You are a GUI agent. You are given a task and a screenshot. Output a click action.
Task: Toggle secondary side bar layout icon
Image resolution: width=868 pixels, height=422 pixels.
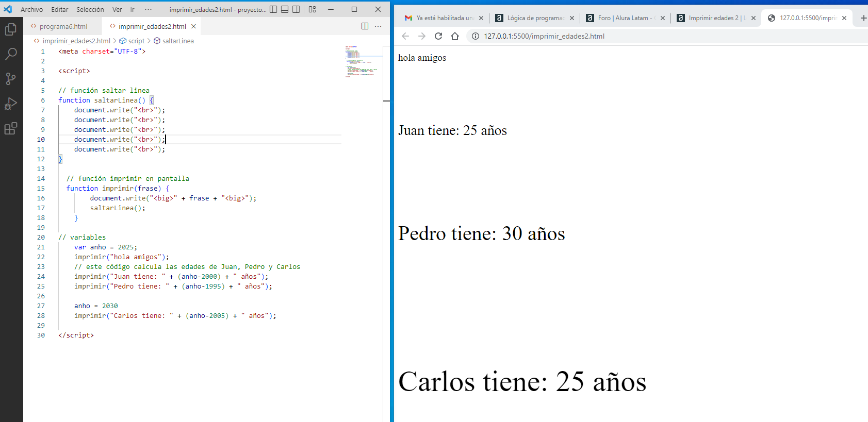pos(296,9)
